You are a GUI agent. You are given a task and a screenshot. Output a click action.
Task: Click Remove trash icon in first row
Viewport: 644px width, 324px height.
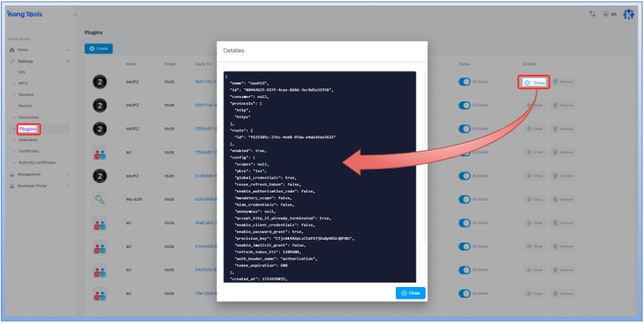point(563,82)
